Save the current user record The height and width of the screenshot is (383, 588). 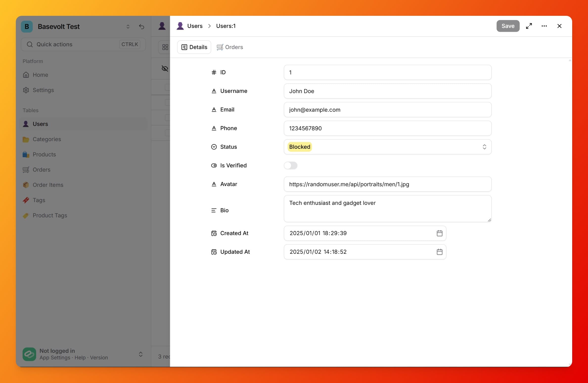click(507, 26)
